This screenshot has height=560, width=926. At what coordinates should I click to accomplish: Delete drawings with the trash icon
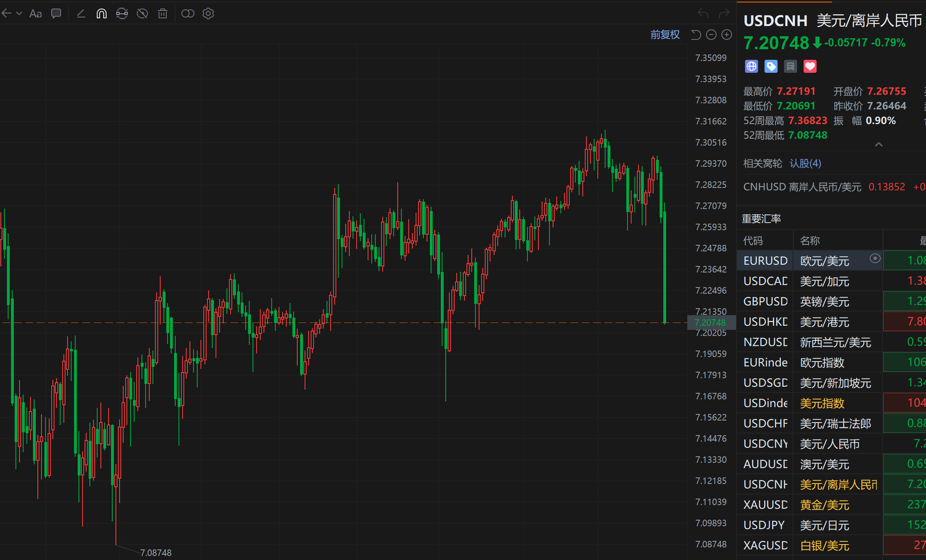coord(163,14)
